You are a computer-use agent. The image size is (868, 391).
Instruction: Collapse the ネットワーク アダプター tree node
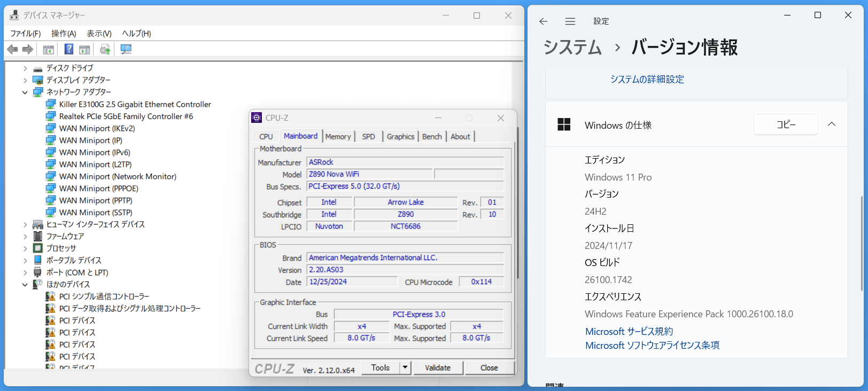click(x=25, y=92)
